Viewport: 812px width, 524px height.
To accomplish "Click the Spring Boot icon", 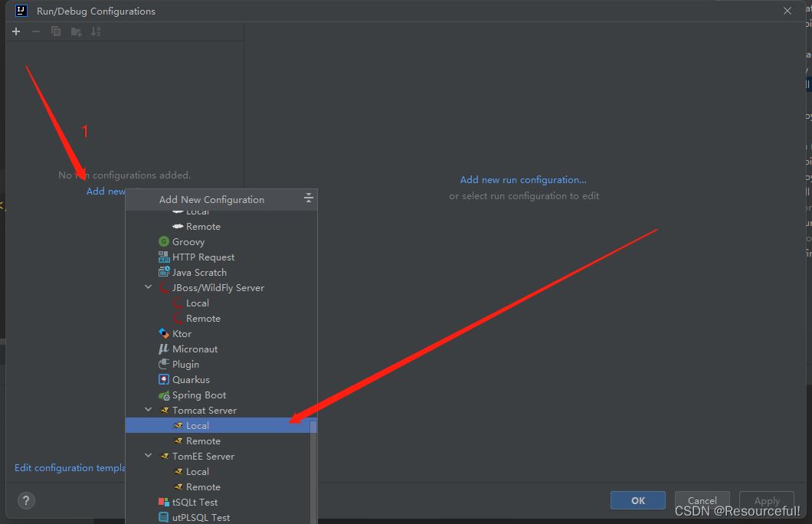I will click(164, 395).
